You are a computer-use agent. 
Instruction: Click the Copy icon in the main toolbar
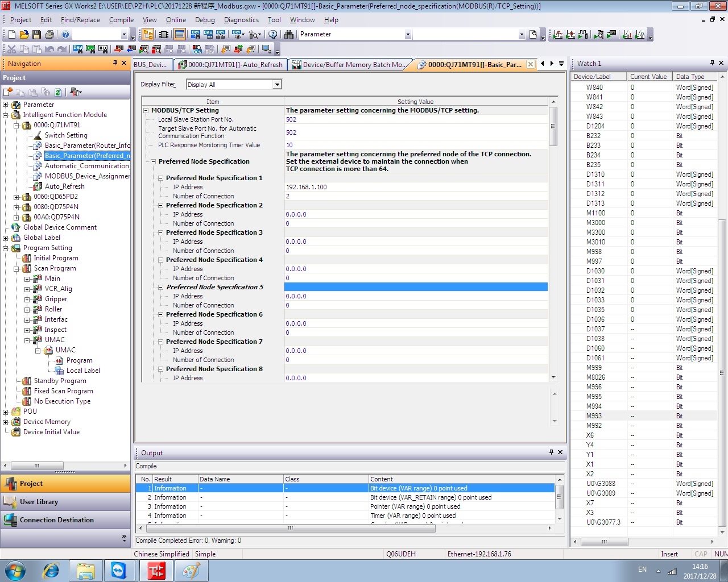[x=24, y=49]
